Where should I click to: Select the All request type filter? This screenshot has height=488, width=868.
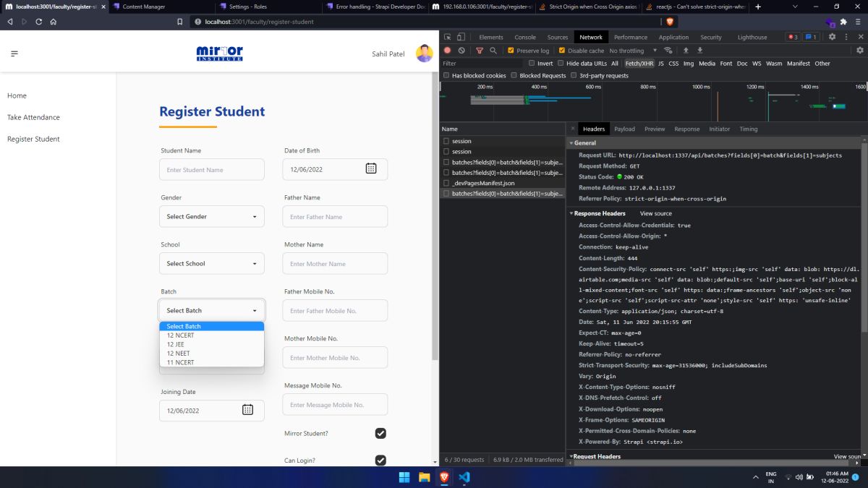[x=615, y=64]
